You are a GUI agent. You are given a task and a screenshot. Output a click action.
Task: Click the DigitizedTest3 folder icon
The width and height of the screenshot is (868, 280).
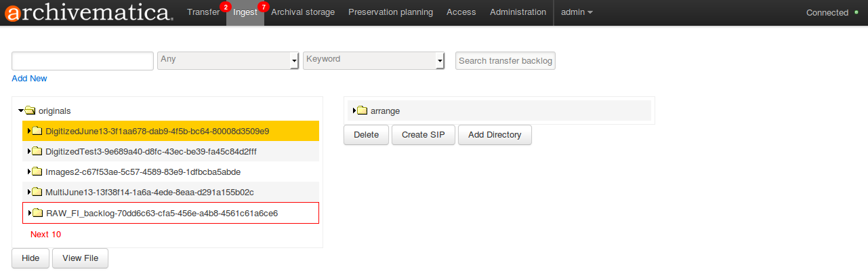(x=37, y=151)
